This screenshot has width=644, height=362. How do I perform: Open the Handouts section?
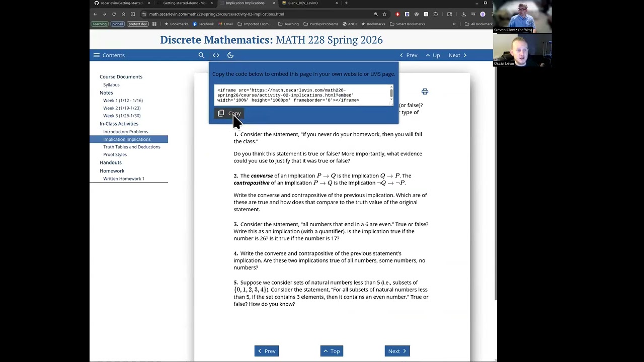click(110, 162)
